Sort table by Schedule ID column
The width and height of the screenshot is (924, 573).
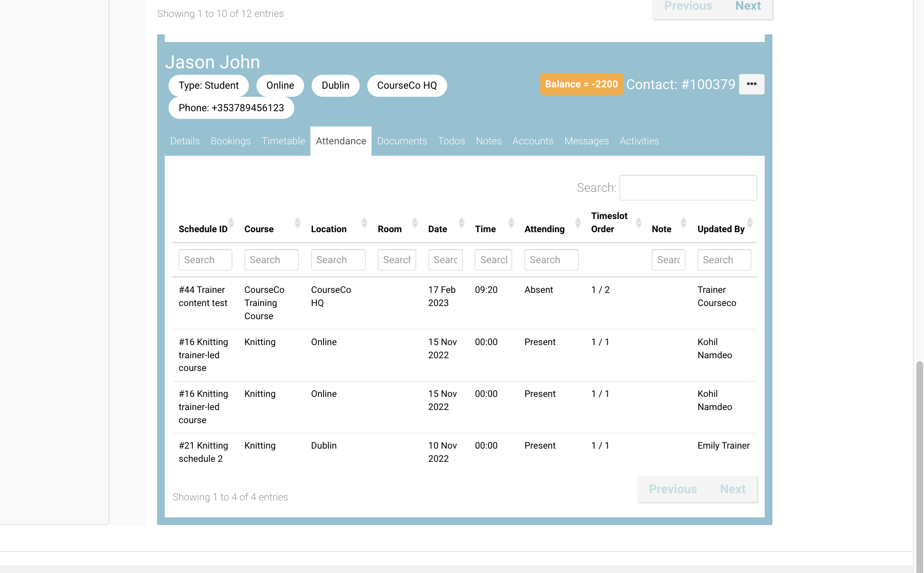[203, 229]
